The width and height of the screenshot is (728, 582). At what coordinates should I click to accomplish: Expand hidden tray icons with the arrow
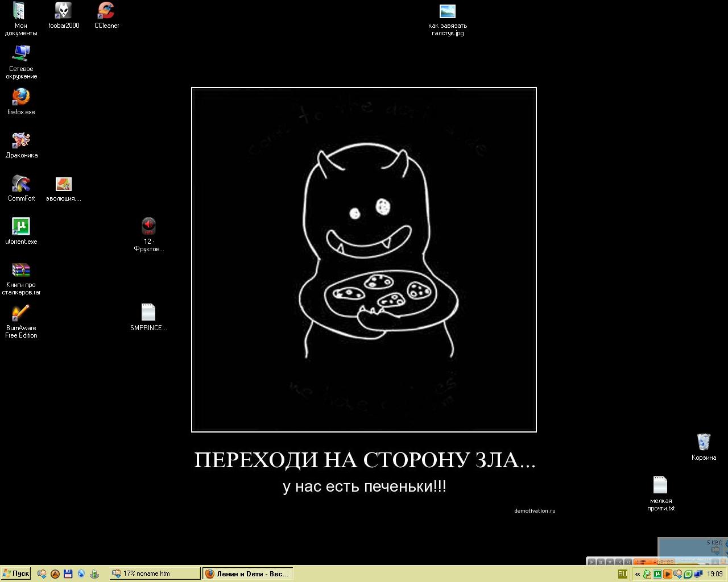(638, 575)
